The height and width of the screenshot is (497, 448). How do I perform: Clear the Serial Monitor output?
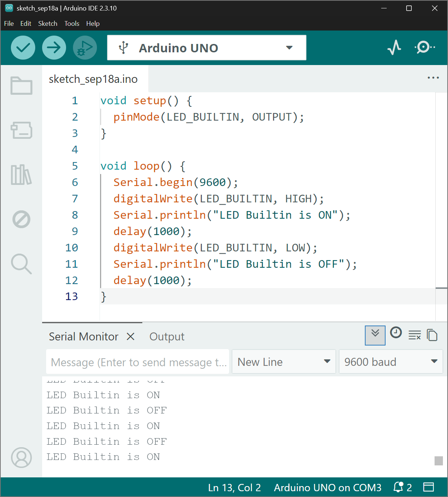[x=414, y=335]
